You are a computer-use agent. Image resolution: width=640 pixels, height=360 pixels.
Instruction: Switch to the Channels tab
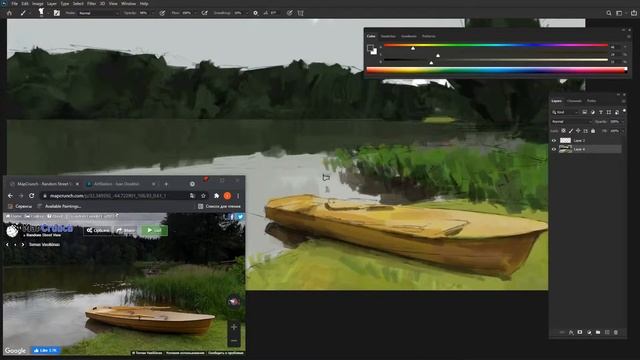click(574, 101)
